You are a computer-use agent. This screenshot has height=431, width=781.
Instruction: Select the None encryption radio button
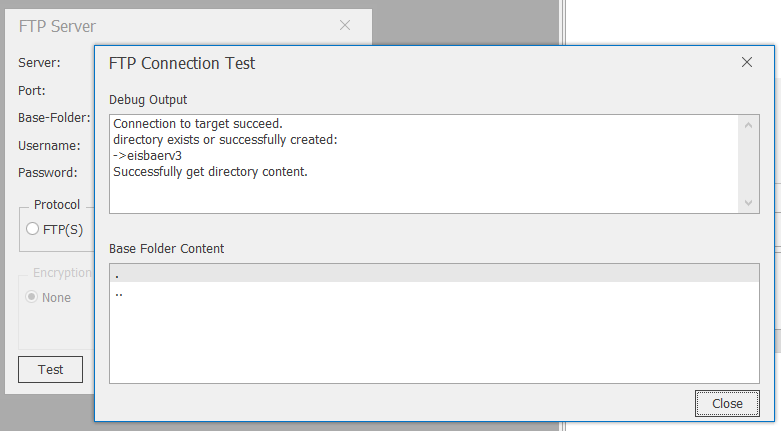pyautogui.click(x=31, y=297)
